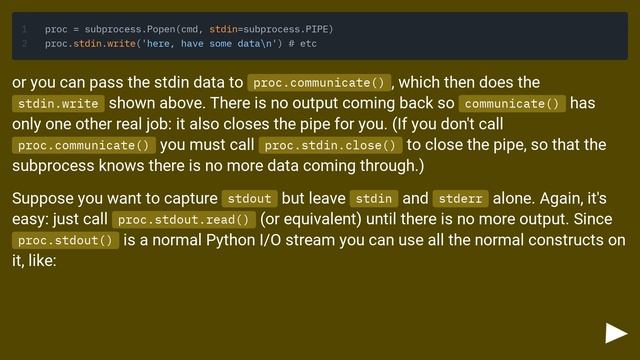The width and height of the screenshot is (640, 360).
Task: Click the stderr inline code snippet
Action: 460,199
